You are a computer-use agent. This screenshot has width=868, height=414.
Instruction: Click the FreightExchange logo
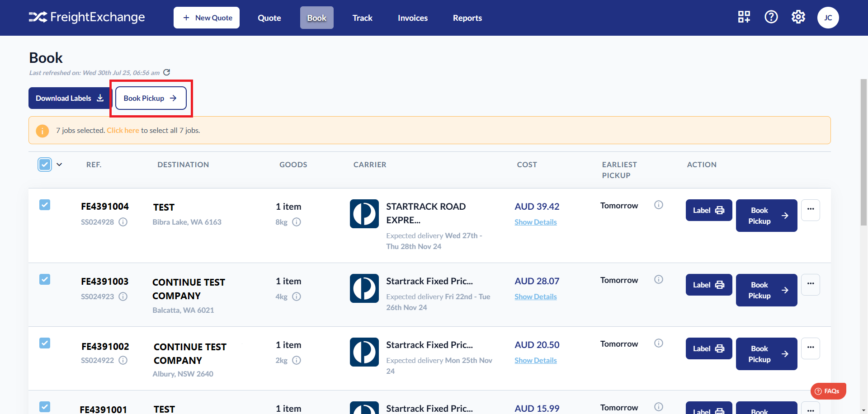(x=87, y=17)
